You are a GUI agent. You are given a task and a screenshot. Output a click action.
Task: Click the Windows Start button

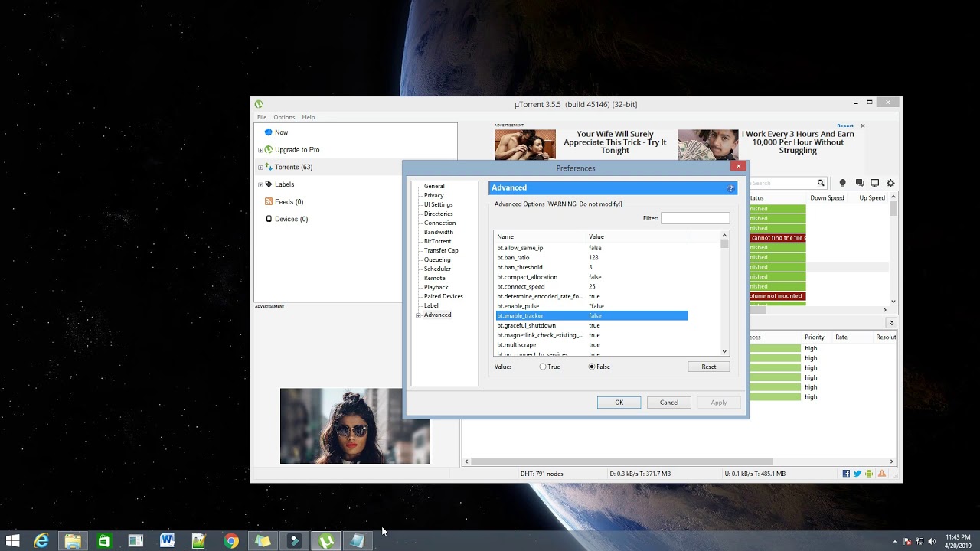(x=12, y=541)
